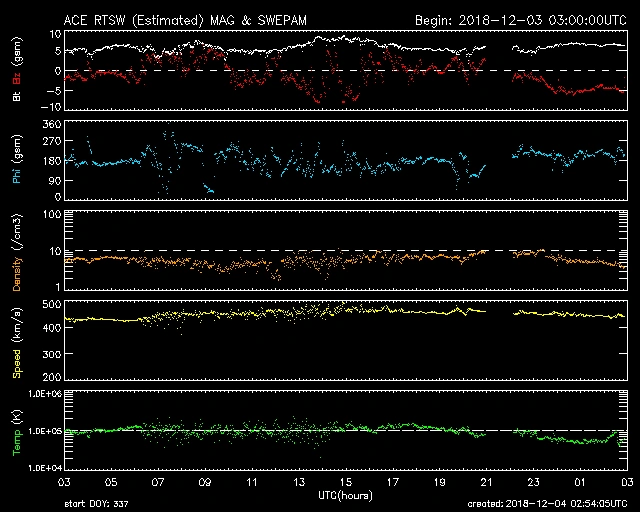Click the '90' tick label on Phi axis
The width and height of the screenshot is (640, 512).
point(55,180)
